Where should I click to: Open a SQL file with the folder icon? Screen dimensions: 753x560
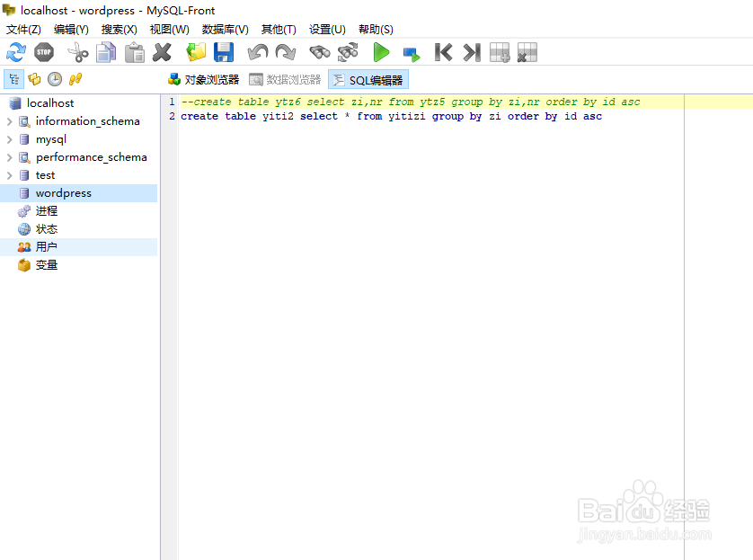(196, 52)
